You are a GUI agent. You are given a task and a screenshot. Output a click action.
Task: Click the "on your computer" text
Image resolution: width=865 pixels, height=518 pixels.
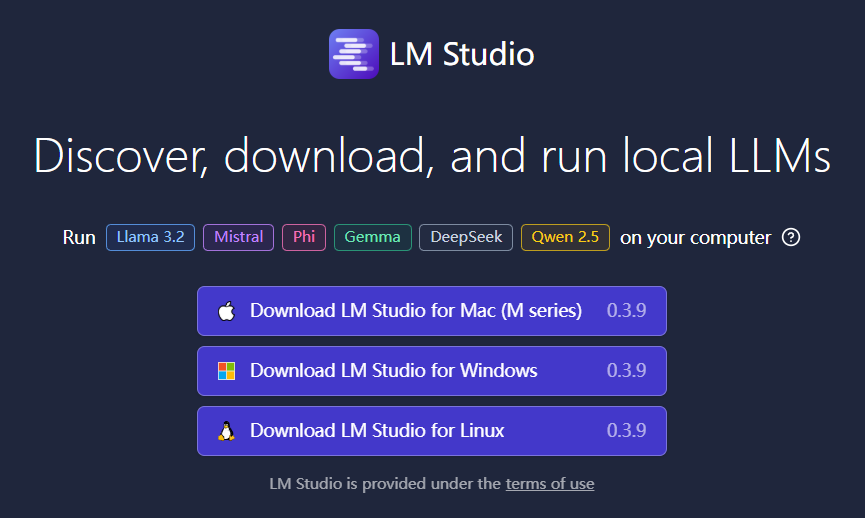[x=696, y=238]
